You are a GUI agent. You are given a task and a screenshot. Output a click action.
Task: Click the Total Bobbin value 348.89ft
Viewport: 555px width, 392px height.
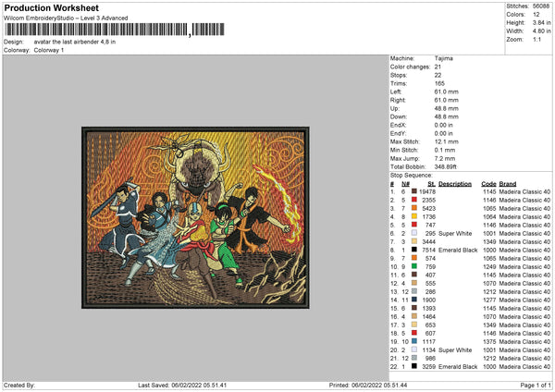(446, 166)
